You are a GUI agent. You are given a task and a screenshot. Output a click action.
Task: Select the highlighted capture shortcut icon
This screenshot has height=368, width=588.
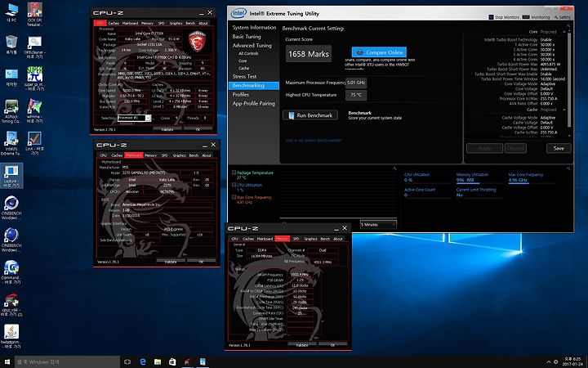pyautogui.click(x=11, y=176)
